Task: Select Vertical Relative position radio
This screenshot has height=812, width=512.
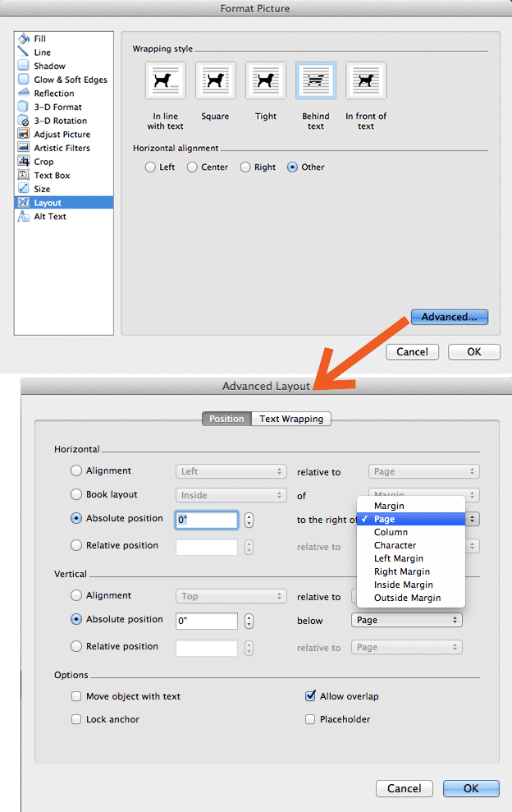Action: pos(76,646)
